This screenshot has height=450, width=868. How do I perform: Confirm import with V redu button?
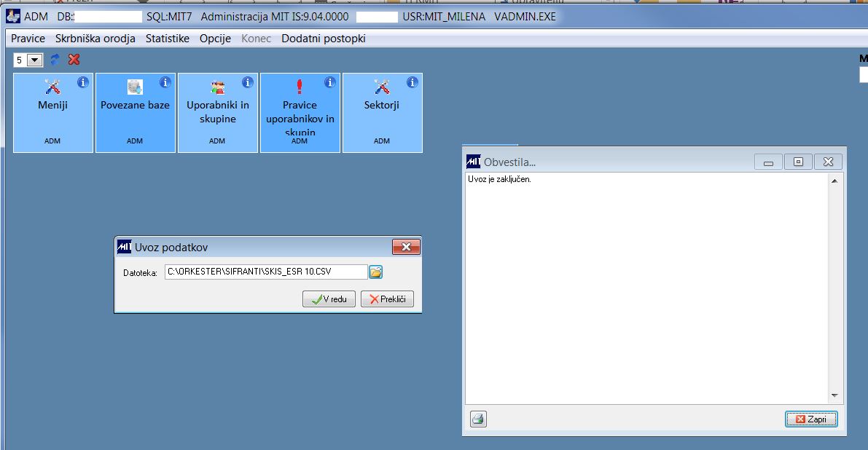[329, 299]
